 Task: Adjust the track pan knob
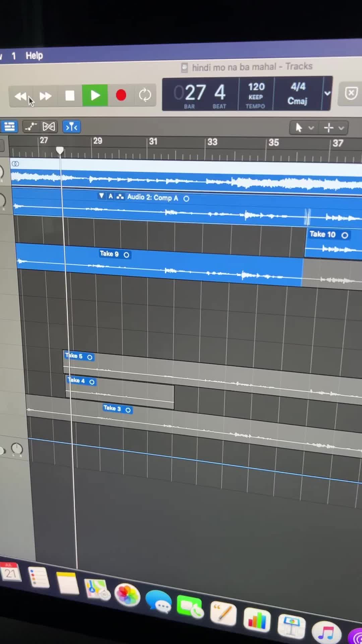coord(17,448)
